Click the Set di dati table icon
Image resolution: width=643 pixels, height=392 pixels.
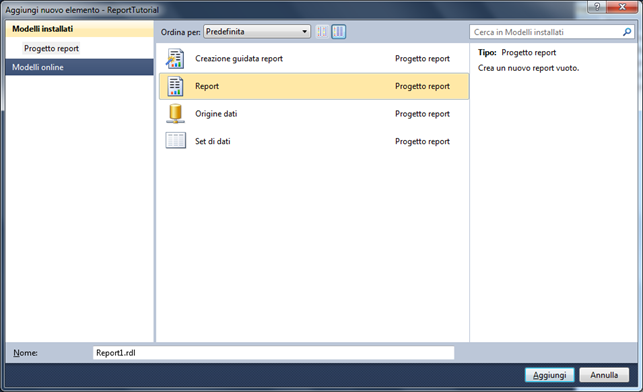tap(176, 141)
